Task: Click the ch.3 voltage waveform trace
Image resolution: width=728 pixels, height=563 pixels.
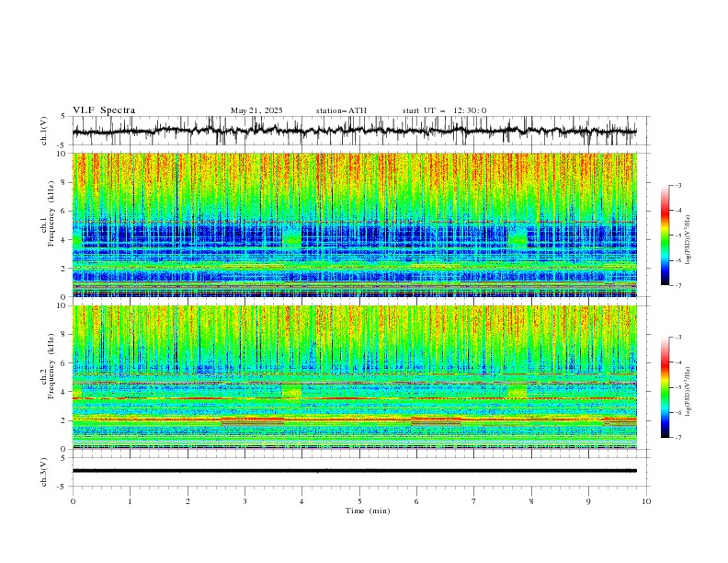Action: [354, 471]
